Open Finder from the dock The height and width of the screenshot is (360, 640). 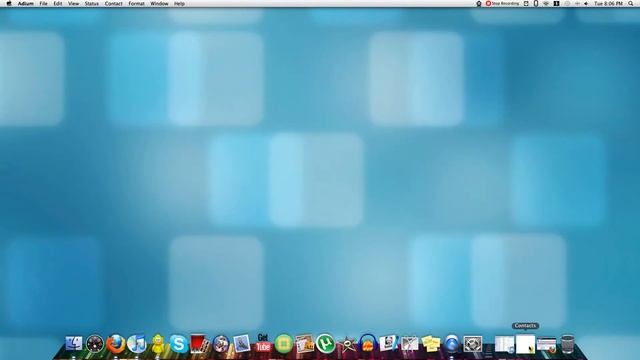74,344
